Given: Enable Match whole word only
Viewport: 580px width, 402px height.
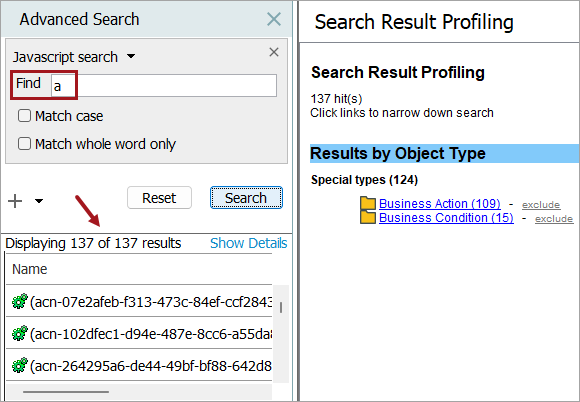Looking at the screenshot, I should 24,143.
